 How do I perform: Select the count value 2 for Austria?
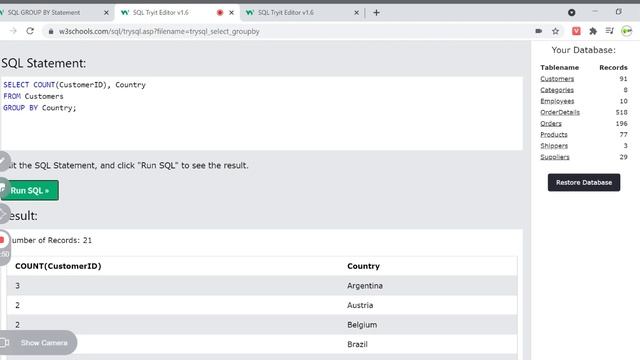pos(18,305)
